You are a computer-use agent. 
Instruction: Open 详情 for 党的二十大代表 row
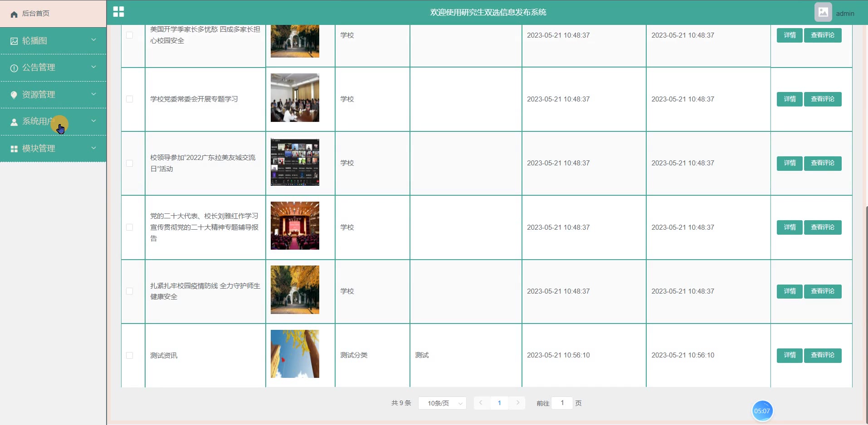coord(790,227)
